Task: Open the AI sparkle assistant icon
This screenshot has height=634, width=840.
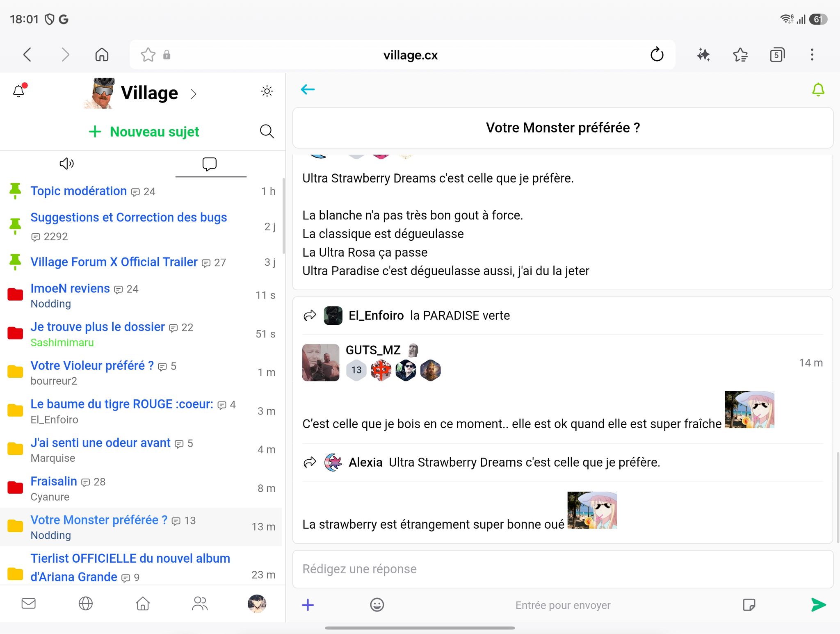Action: [x=703, y=55]
